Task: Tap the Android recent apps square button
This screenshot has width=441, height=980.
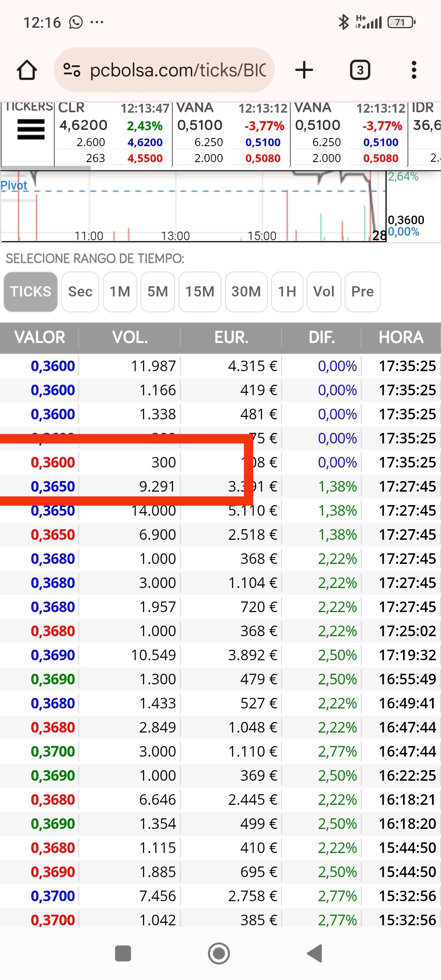Action: tap(123, 954)
